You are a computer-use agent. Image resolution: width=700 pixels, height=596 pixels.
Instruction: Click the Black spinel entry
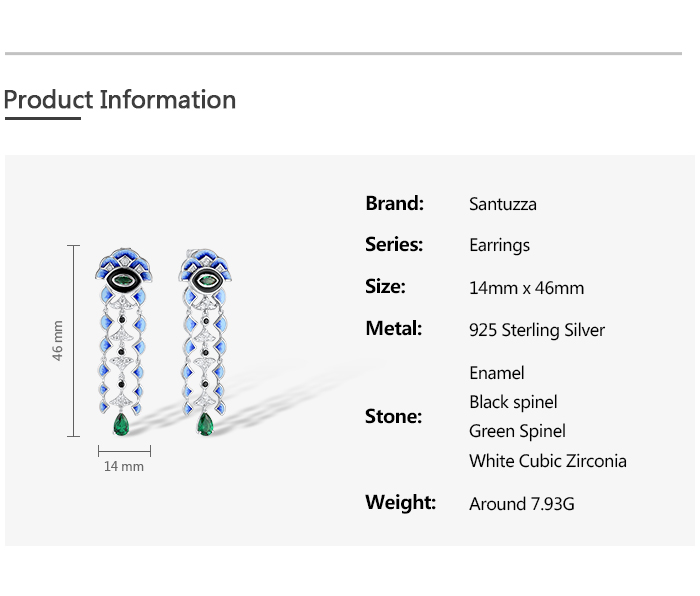pyautogui.click(x=513, y=402)
